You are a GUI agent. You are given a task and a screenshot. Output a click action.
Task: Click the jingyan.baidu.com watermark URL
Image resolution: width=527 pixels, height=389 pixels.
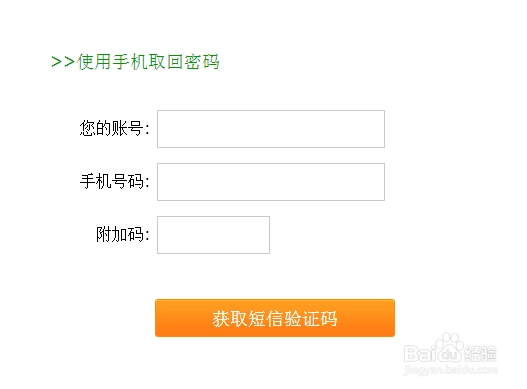pos(451,370)
